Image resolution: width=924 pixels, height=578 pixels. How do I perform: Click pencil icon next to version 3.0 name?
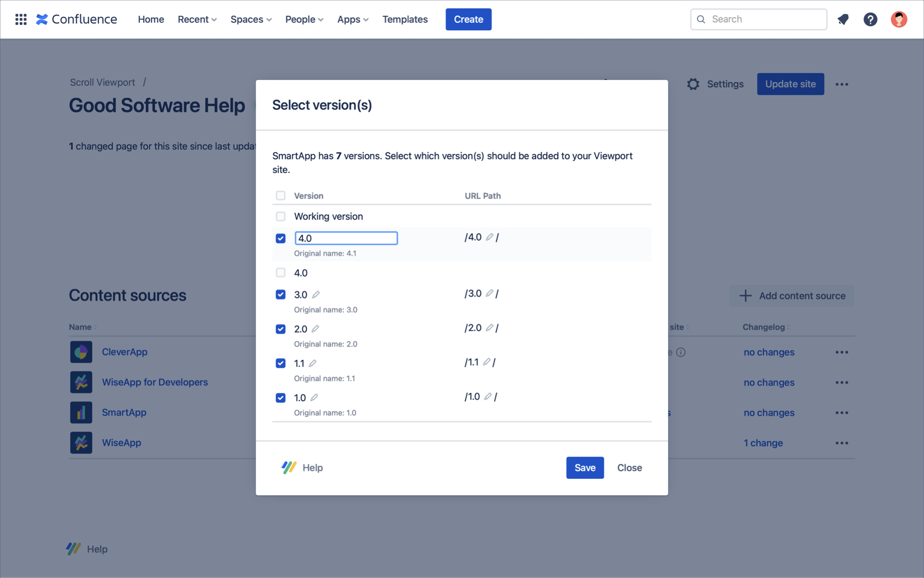[316, 294]
